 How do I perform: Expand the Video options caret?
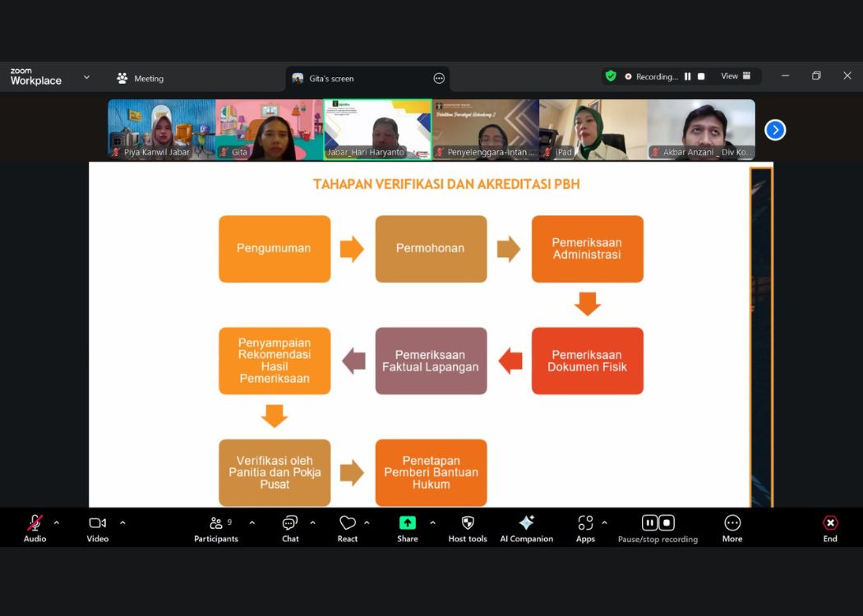(122, 522)
